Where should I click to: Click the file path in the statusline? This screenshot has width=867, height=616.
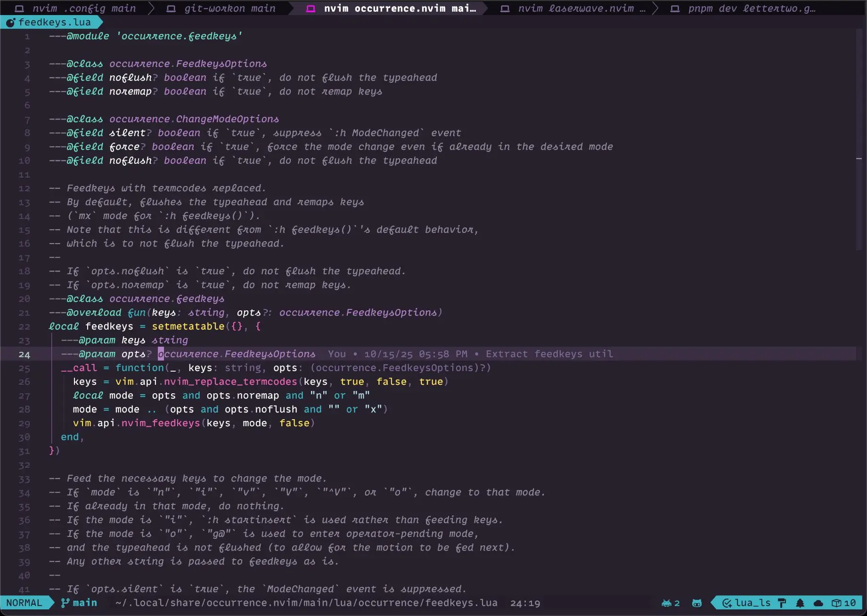click(x=306, y=603)
